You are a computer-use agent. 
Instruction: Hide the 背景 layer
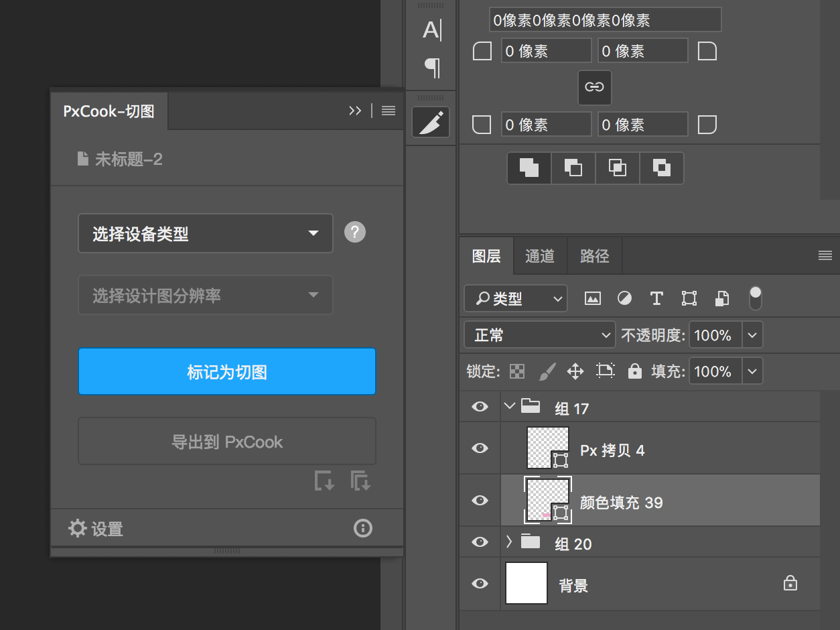tap(480, 584)
